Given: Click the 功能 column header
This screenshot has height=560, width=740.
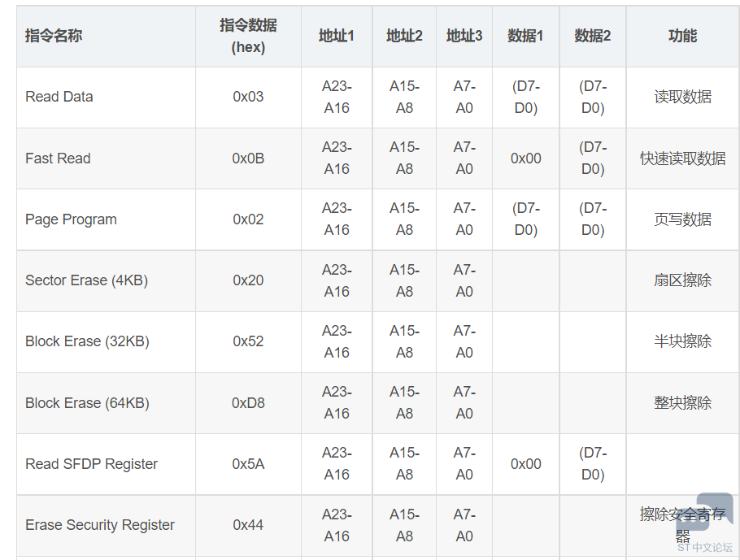Looking at the screenshot, I should (682, 36).
